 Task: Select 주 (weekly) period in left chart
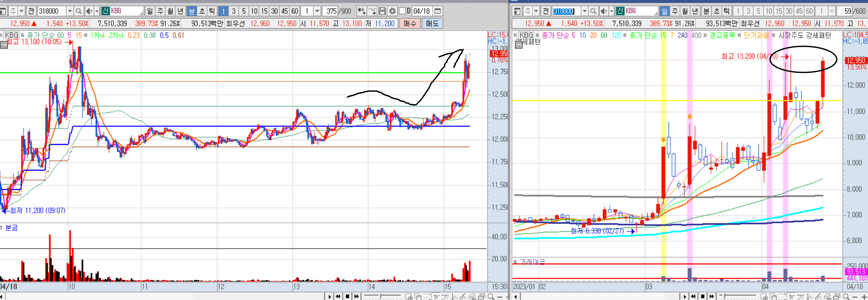[x=160, y=11]
